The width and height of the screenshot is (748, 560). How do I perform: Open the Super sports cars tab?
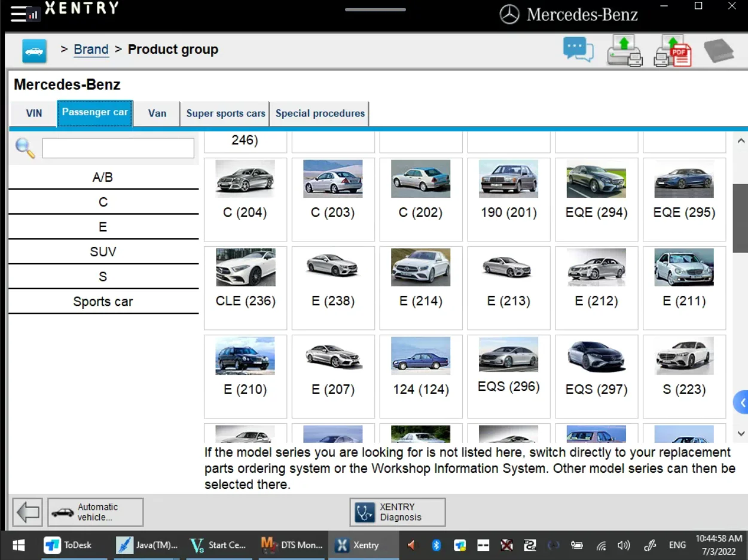(225, 114)
